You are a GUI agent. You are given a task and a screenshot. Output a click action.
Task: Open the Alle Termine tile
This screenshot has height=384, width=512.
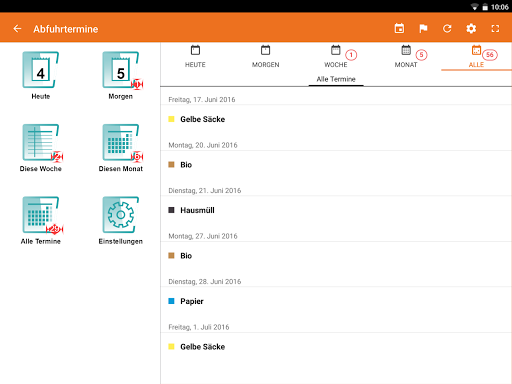[x=41, y=221]
